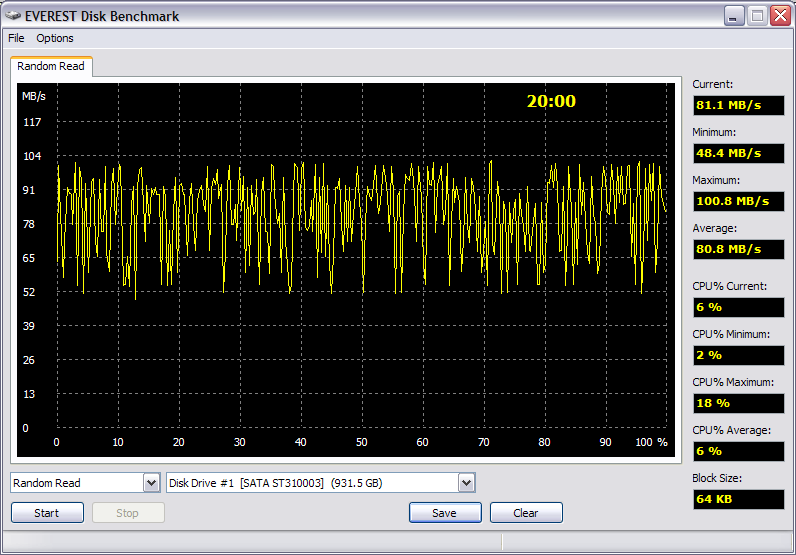Expand the Random Read test type dropdown
The image size is (796, 555).
(x=151, y=484)
